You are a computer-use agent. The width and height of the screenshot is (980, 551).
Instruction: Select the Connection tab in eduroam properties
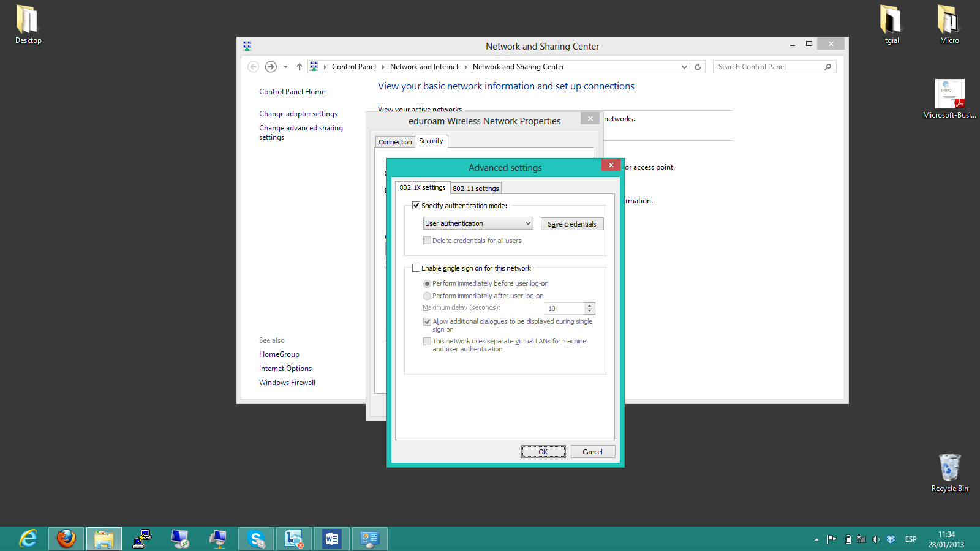click(x=395, y=142)
